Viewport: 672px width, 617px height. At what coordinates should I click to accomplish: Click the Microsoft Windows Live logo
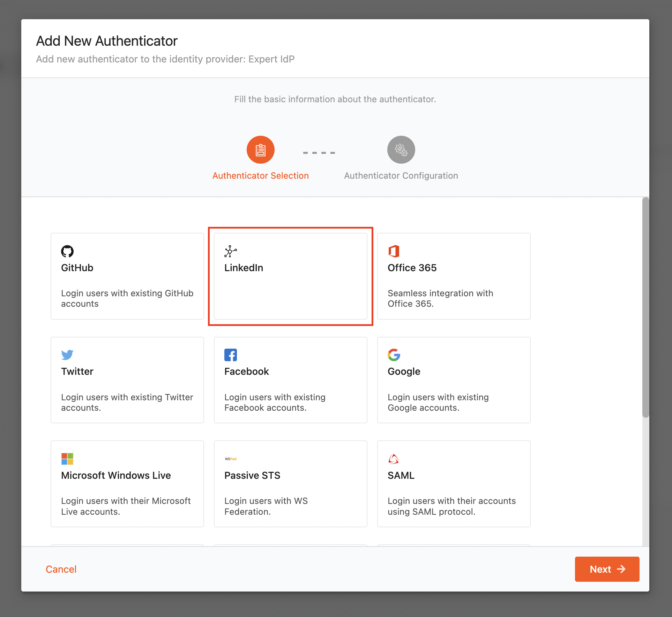click(67, 459)
